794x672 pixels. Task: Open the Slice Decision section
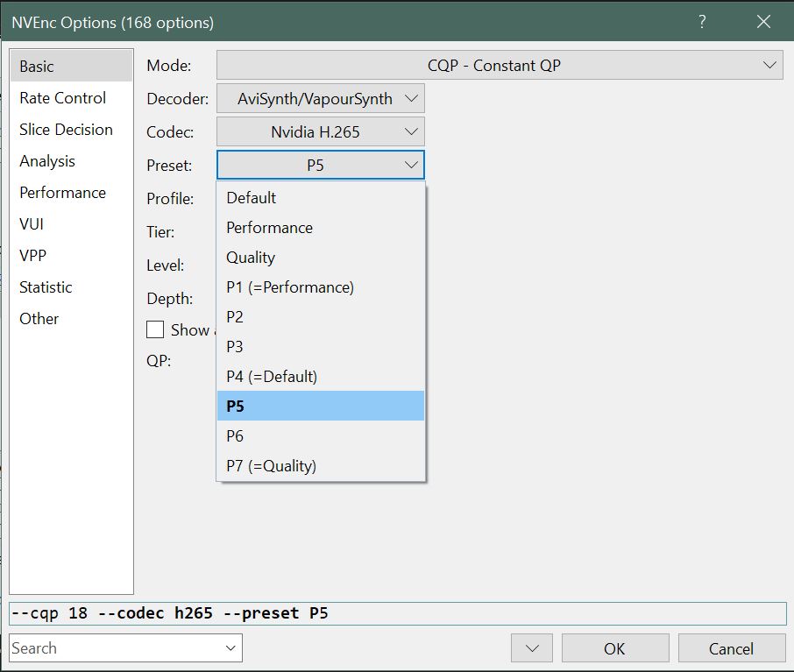(x=71, y=130)
